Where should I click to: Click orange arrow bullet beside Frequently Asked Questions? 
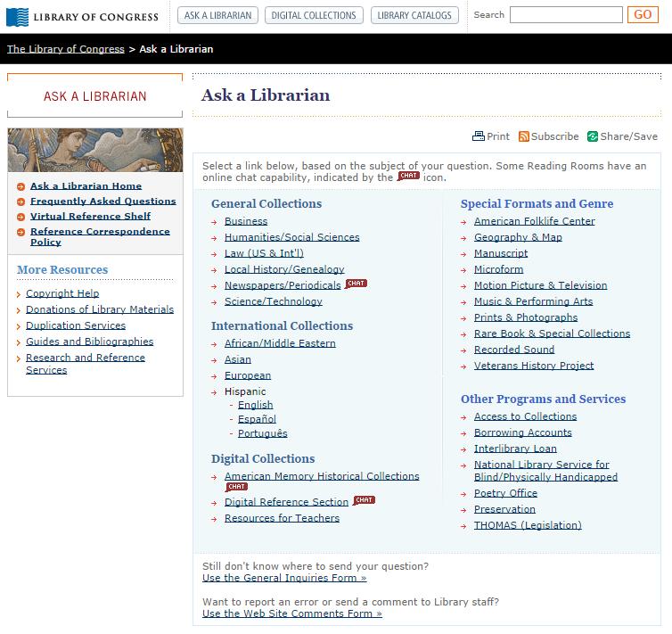tap(20, 202)
